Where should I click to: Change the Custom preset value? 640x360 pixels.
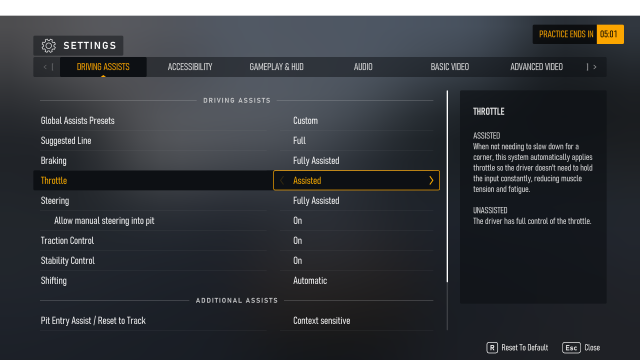pyautogui.click(x=305, y=121)
